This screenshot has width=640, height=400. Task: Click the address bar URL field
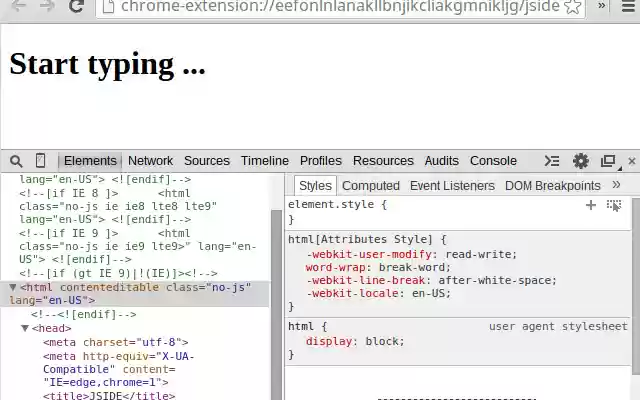(x=340, y=7)
